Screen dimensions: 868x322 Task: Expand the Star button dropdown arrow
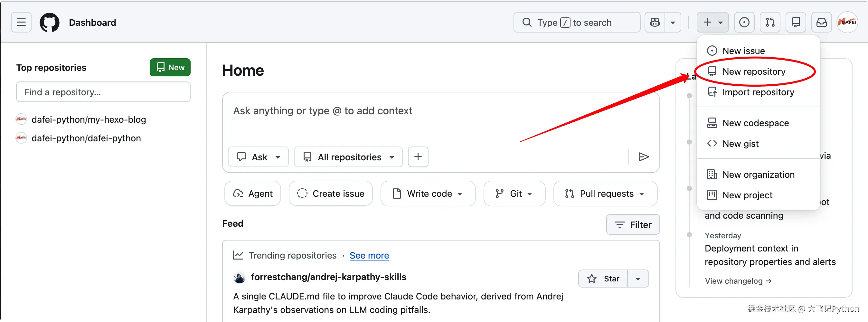point(638,279)
